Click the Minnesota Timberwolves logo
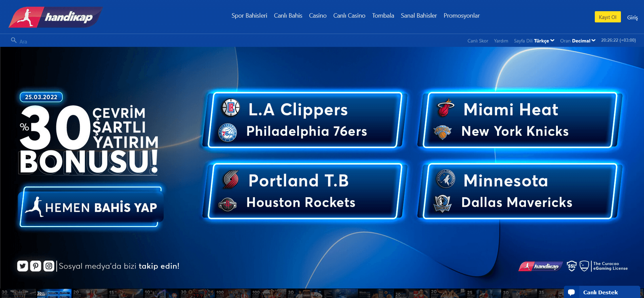Image resolution: width=644 pixels, height=298 pixels. [446, 179]
